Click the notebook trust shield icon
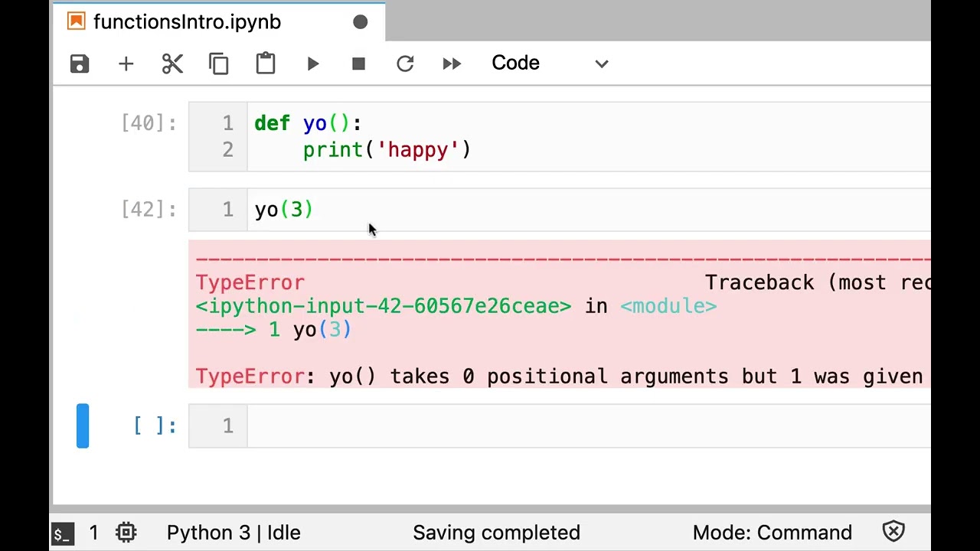Screen dimensions: 980x551 pyautogui.click(x=893, y=532)
